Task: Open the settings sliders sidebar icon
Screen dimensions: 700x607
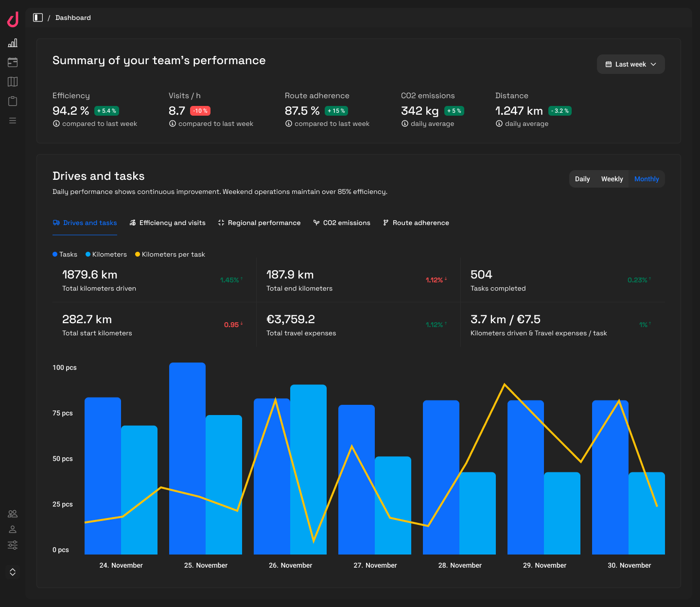Action: [13, 545]
